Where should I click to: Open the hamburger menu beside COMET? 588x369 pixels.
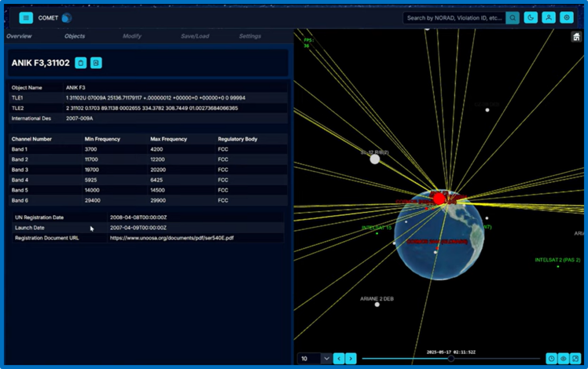coord(26,18)
